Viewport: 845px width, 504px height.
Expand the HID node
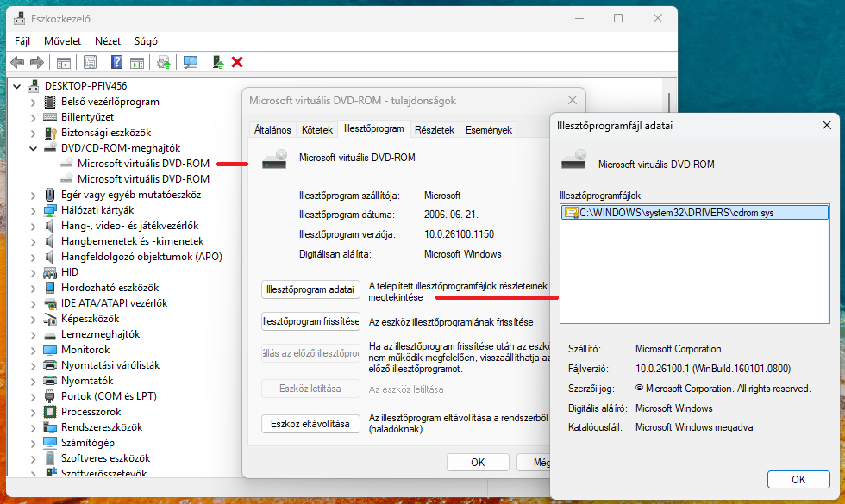33,272
